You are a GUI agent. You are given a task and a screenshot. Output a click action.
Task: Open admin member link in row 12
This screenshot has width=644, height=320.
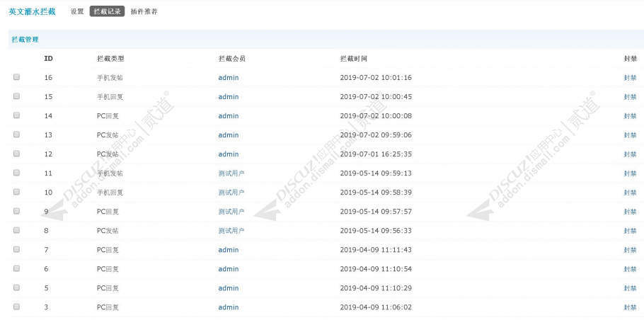(x=229, y=154)
